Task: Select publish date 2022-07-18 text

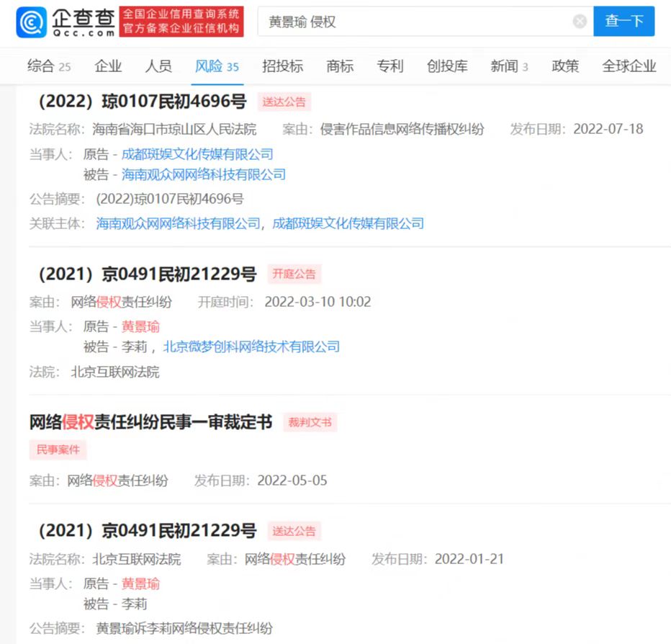Action: click(x=608, y=129)
